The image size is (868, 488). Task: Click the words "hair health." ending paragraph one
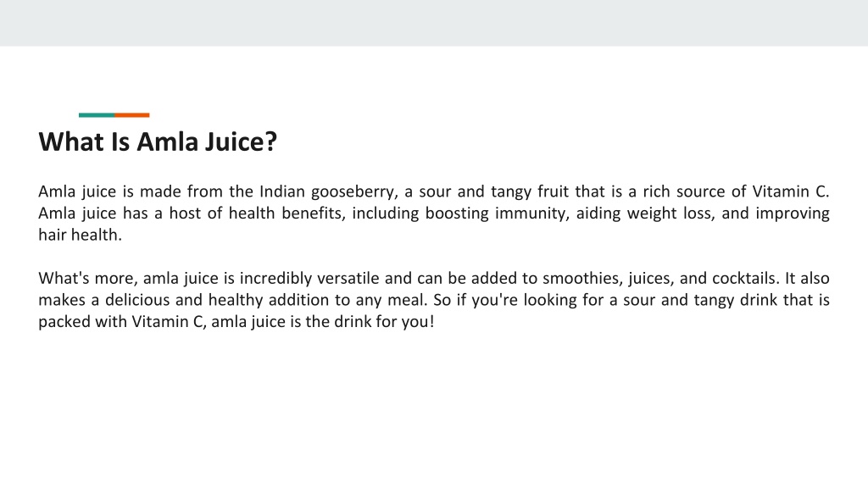(80, 235)
